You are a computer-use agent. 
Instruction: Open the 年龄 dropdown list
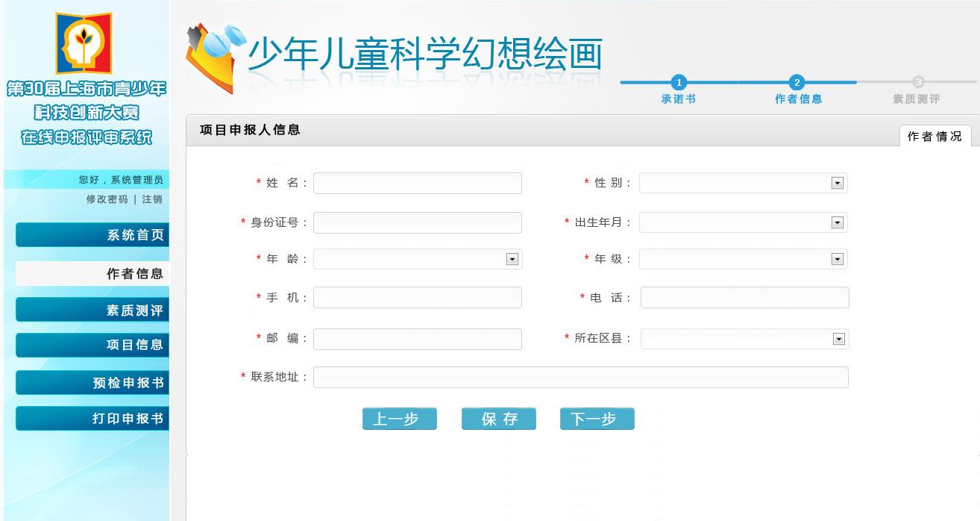point(512,259)
